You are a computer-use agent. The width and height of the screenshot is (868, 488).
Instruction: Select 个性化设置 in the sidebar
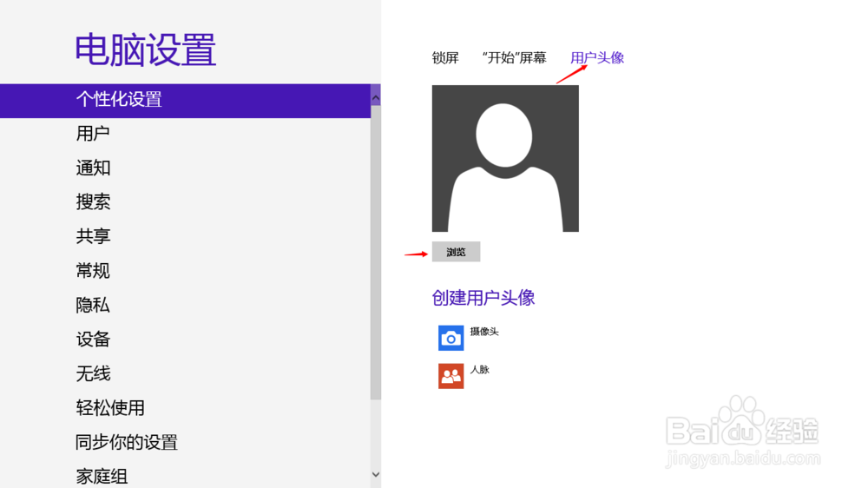pyautogui.click(x=185, y=101)
